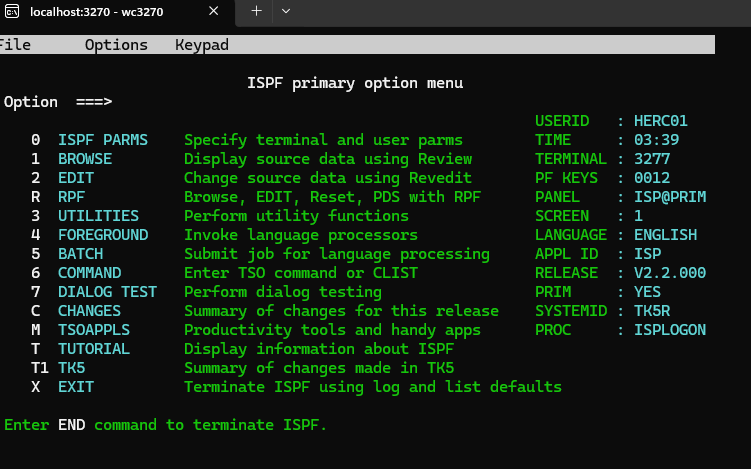
Task: Click the APPL ID label
Action: click(x=567, y=254)
